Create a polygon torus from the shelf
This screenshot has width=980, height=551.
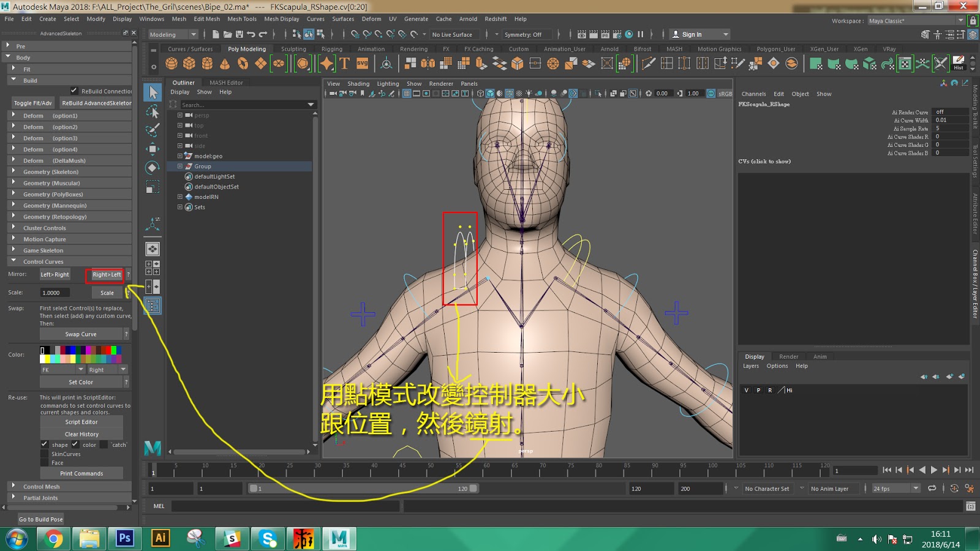tap(243, 63)
